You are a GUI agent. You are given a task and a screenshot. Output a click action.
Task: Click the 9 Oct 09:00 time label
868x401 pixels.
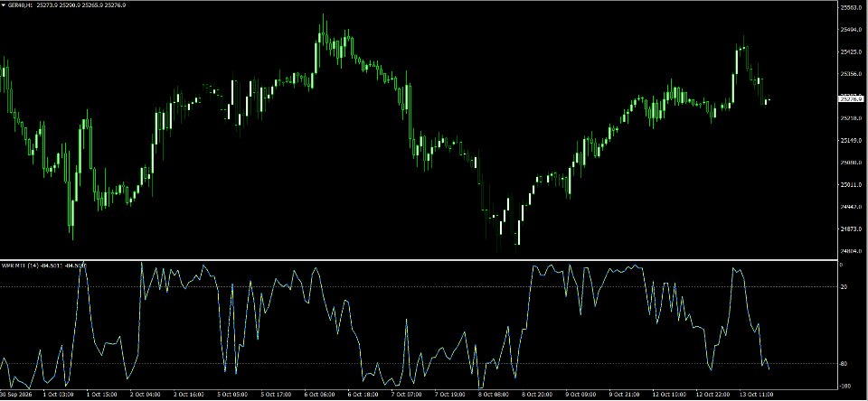click(x=579, y=395)
